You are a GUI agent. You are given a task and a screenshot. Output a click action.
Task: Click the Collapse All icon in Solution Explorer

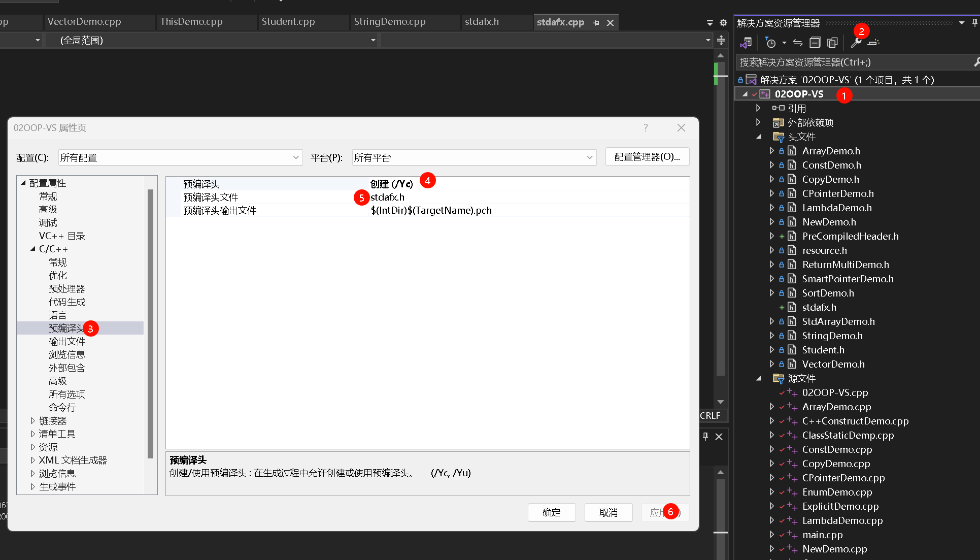pos(815,43)
